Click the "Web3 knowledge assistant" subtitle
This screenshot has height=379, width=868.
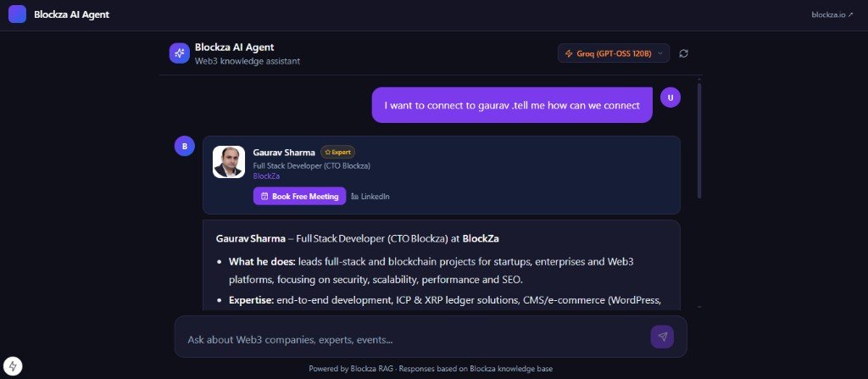pos(248,61)
